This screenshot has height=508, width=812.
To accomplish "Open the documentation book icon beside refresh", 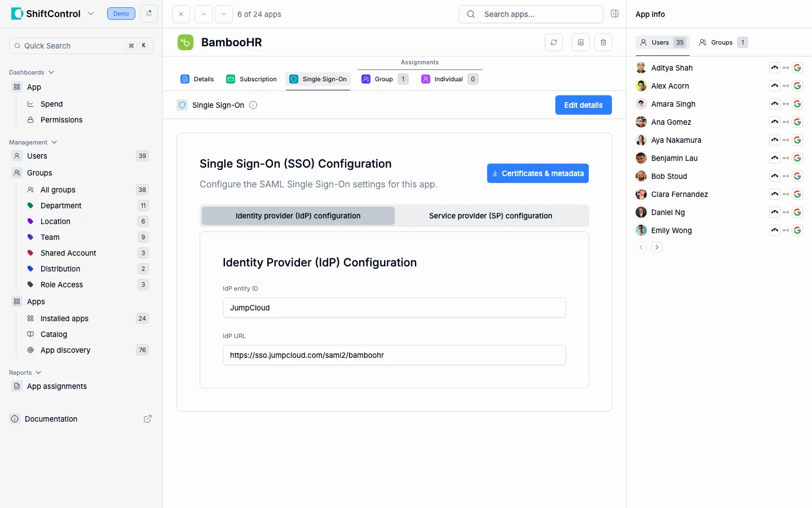I will 580,42.
